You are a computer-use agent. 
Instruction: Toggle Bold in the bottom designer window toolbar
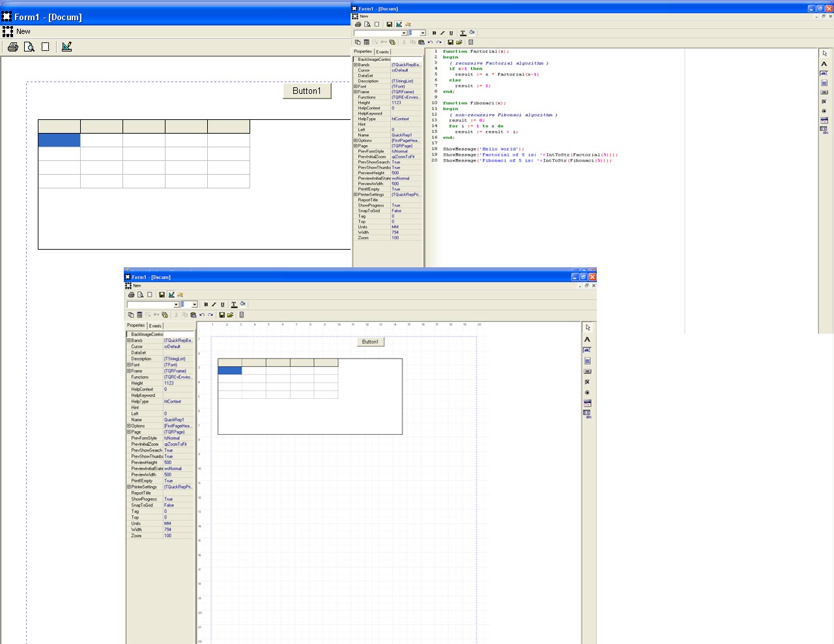[x=206, y=304]
